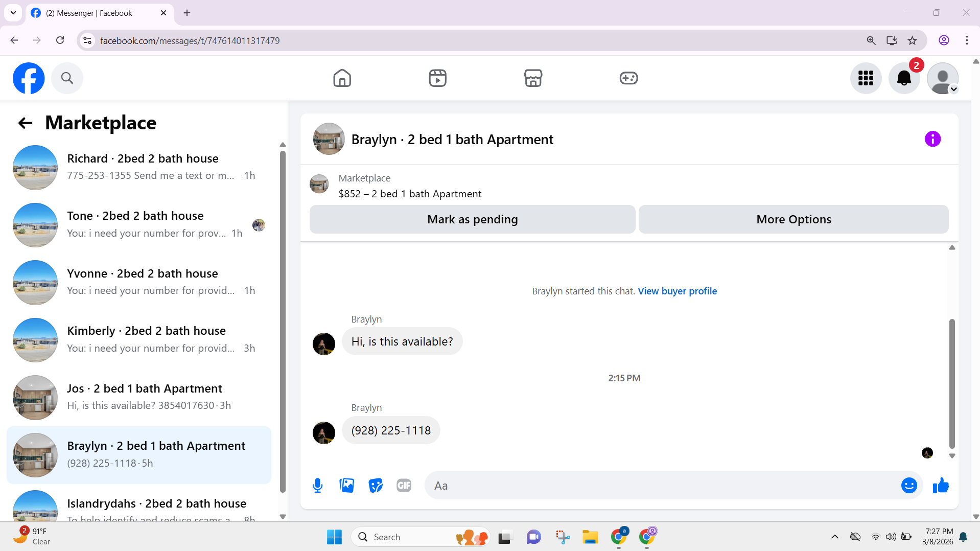Choose a GIF
980x551 pixels.
(404, 486)
